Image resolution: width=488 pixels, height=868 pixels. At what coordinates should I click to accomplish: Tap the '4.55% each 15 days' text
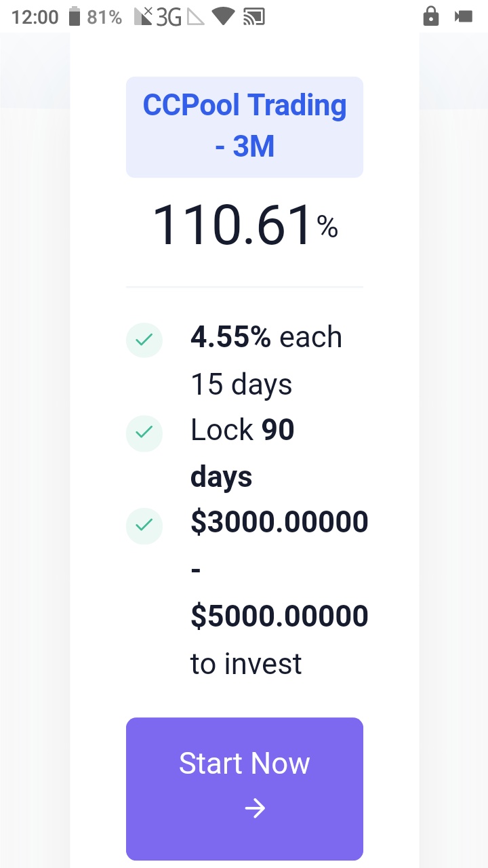[266, 360]
